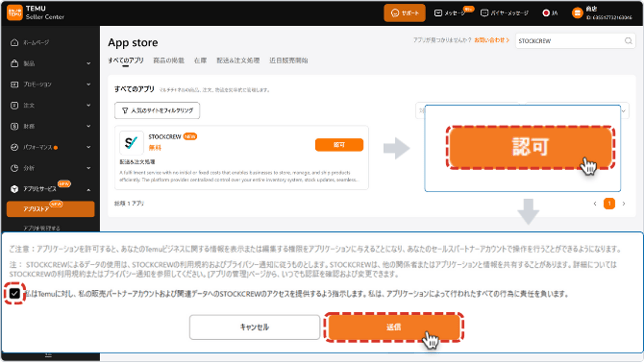The image size is (644, 363).
Task: Click the orange サポート button
Action: (x=405, y=13)
